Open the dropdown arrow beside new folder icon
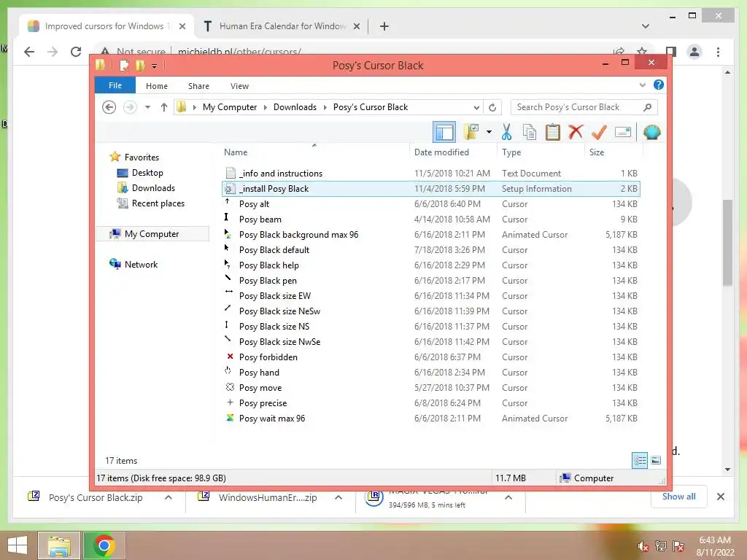This screenshot has height=560, width=747. (x=489, y=132)
